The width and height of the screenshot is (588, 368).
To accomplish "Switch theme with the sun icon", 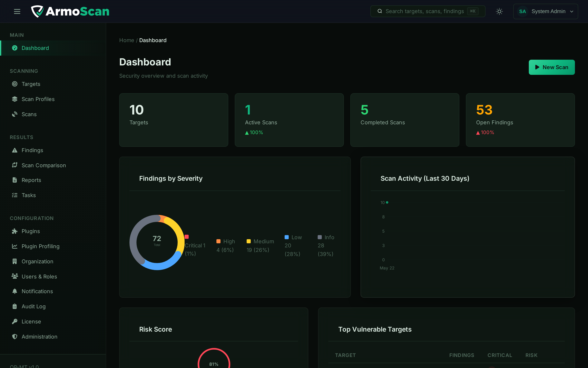I will tap(499, 11).
